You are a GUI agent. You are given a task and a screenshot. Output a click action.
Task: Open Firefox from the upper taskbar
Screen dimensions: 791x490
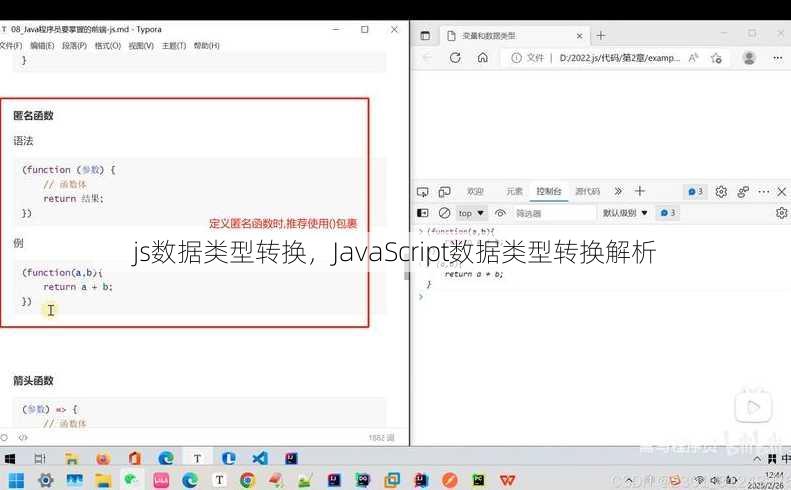click(x=103, y=459)
